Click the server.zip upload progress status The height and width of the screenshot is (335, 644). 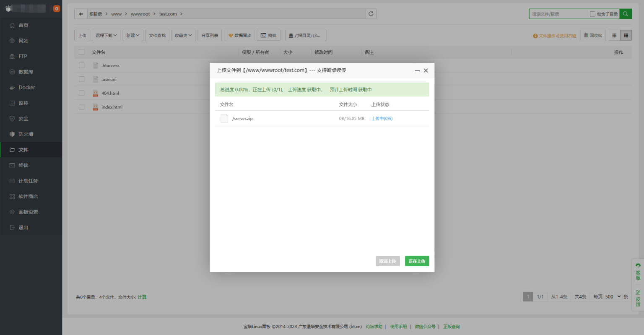click(382, 119)
